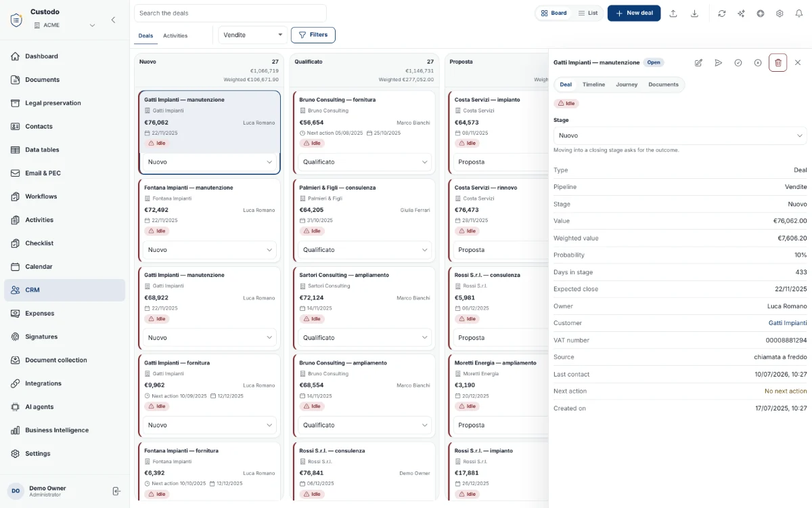This screenshot has width=812, height=508.
Task: Open the ACME organization selector
Action: point(64,25)
